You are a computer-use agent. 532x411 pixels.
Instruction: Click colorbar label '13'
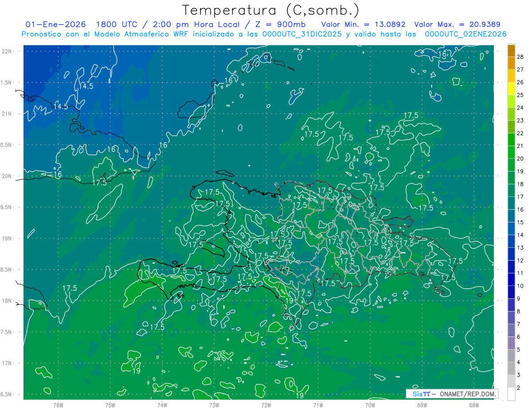[520, 248]
